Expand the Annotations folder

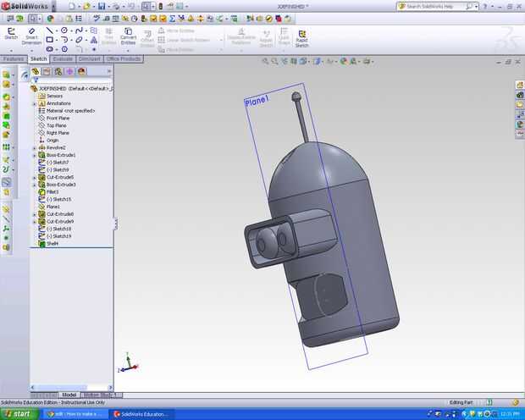[x=34, y=103]
